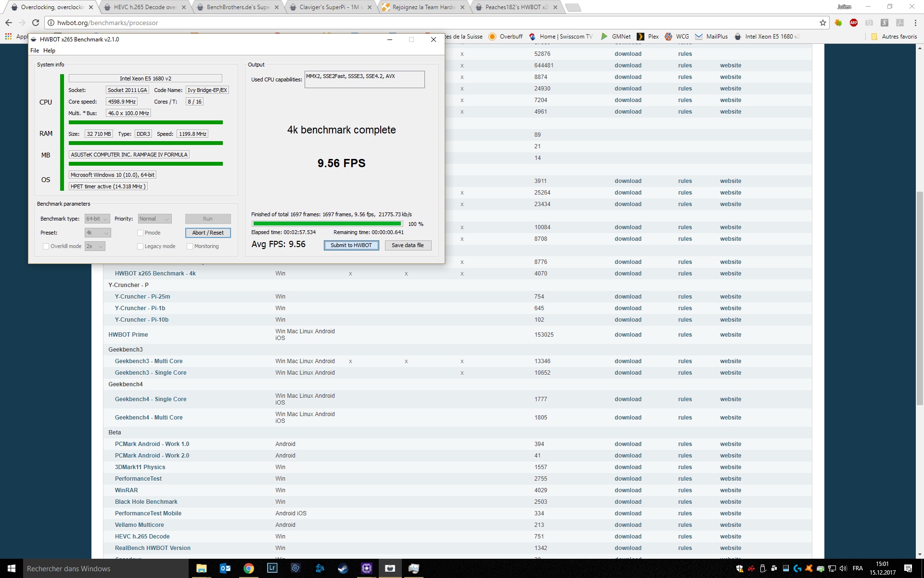Open Steam from the taskbar

click(x=343, y=568)
